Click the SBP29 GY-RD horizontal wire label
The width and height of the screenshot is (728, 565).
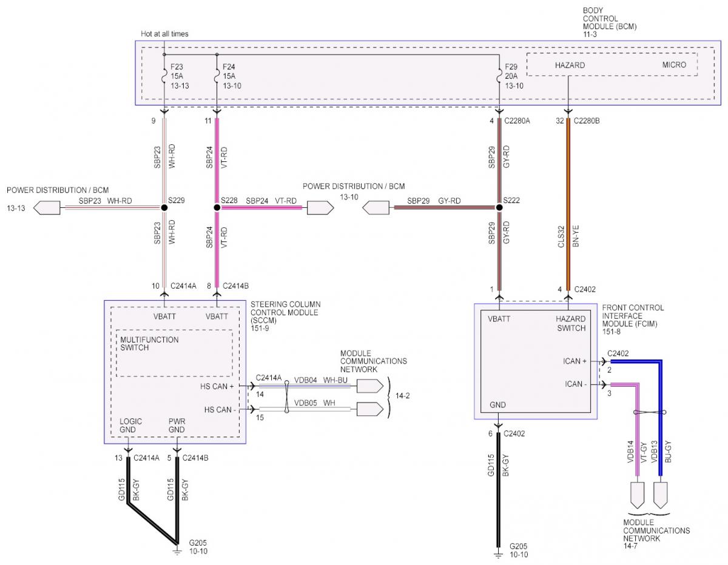[x=434, y=200]
